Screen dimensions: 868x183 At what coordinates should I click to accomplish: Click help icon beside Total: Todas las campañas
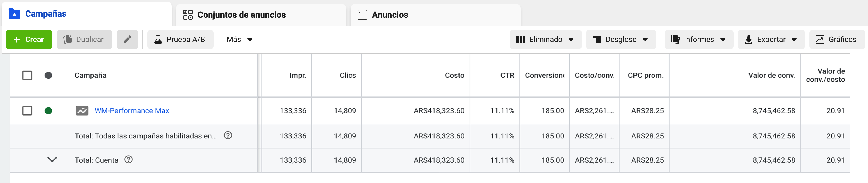point(228,135)
